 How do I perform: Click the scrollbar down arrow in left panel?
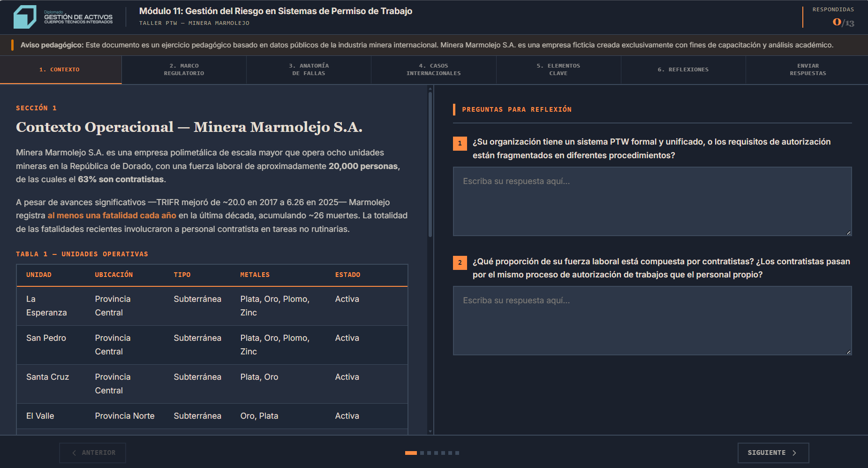[x=430, y=431]
